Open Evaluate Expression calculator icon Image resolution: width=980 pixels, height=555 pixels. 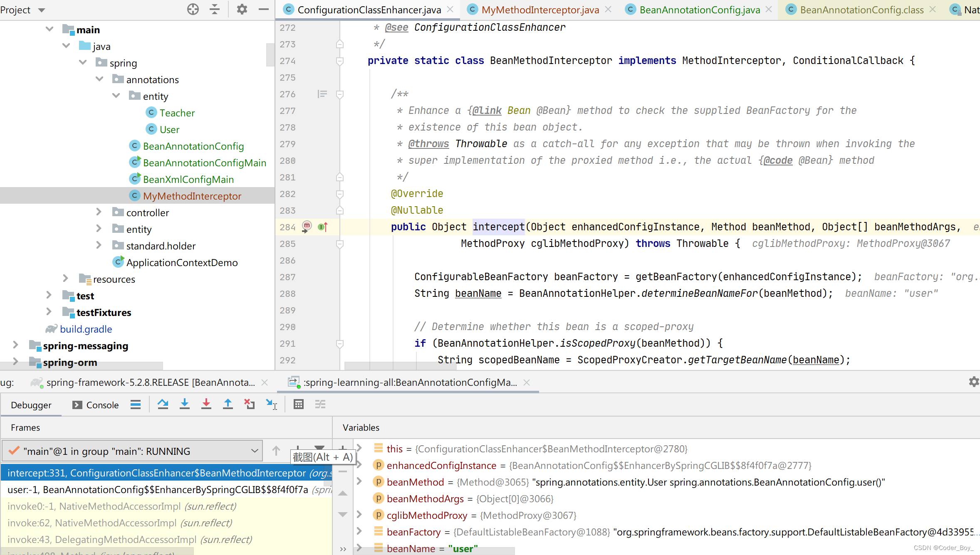point(299,404)
